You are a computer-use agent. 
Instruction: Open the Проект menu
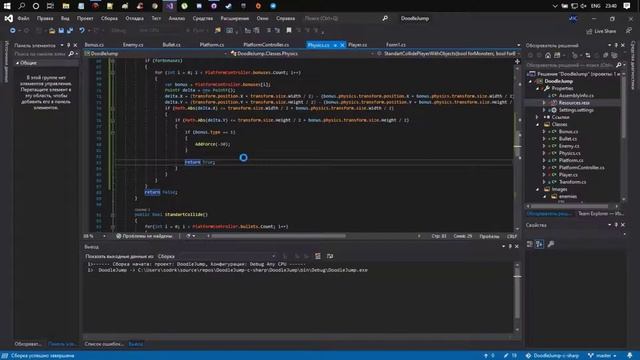85,18
